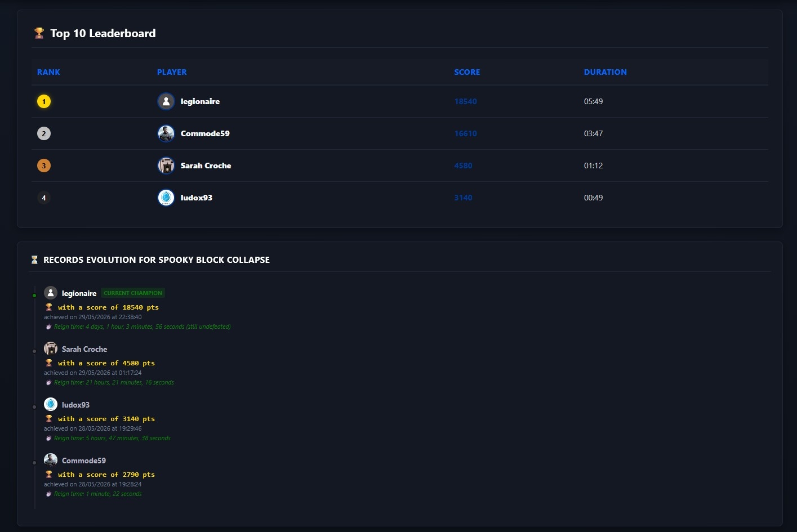Viewport: 797px width, 532px height.
Task: Click the DURATION column header
Action: pyautogui.click(x=605, y=72)
